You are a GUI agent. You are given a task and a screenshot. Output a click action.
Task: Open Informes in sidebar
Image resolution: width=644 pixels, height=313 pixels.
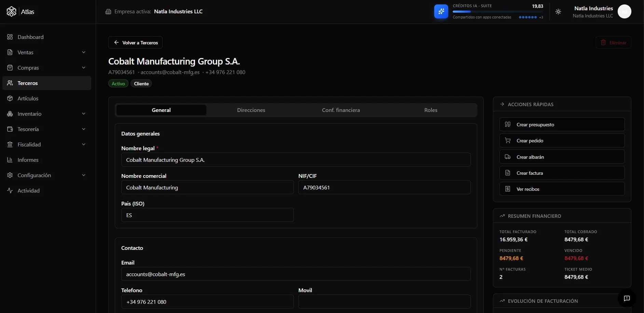[x=47, y=160]
